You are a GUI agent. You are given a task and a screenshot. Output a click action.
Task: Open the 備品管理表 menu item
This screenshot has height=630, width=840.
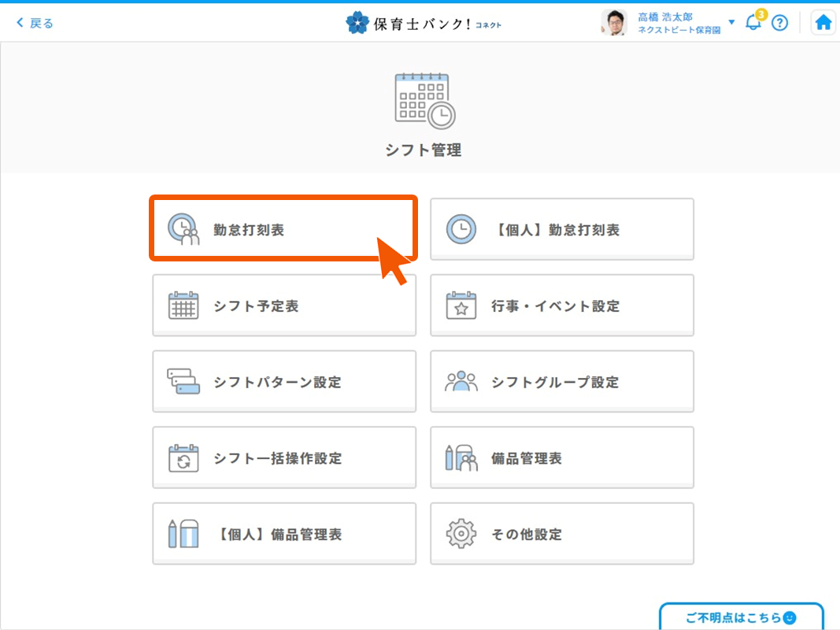pos(561,458)
